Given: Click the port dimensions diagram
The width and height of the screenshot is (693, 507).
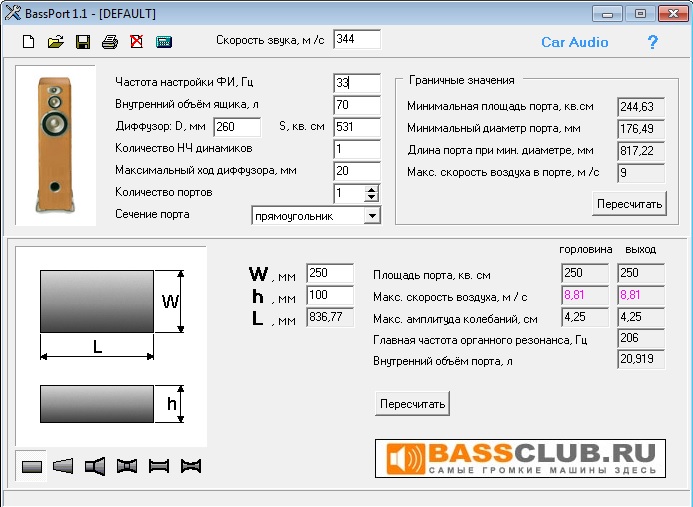Looking at the screenshot, I should point(111,347).
